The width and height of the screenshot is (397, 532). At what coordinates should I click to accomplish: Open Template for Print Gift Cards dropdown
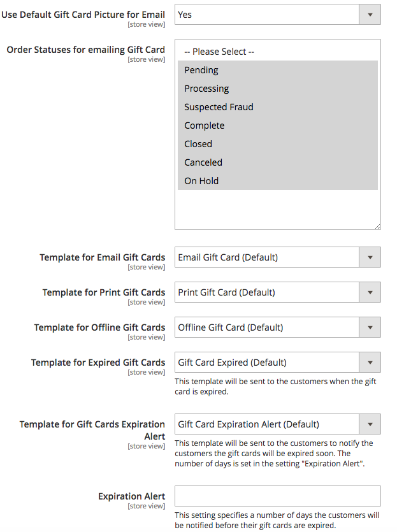(x=278, y=292)
